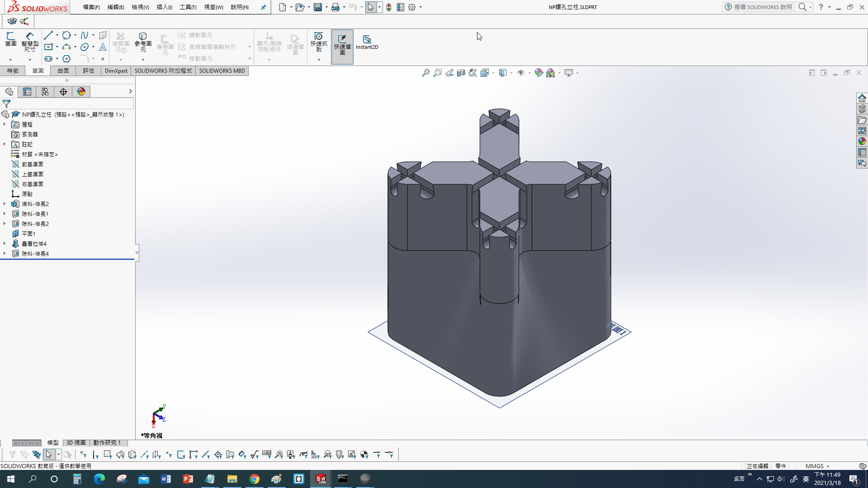Select 平面1 in the feature tree

click(28, 234)
